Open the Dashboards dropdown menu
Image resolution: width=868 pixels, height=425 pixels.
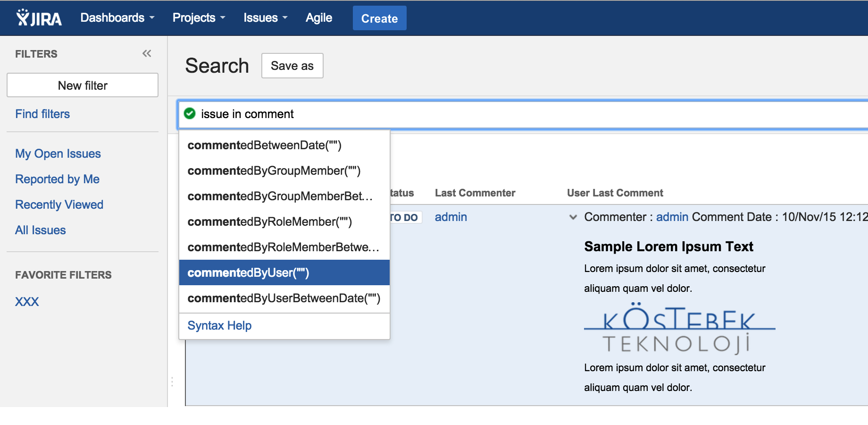pyautogui.click(x=117, y=18)
